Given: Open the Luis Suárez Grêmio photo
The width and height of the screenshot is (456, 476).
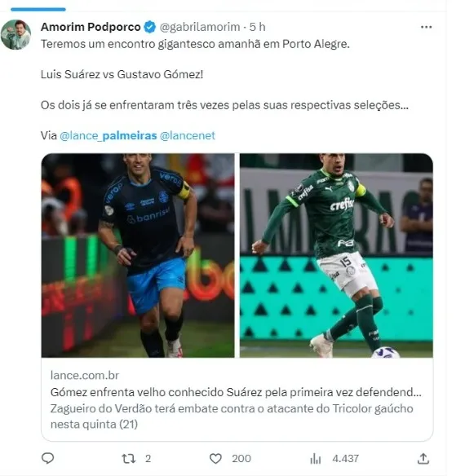Looking at the screenshot, I should pos(138,255).
